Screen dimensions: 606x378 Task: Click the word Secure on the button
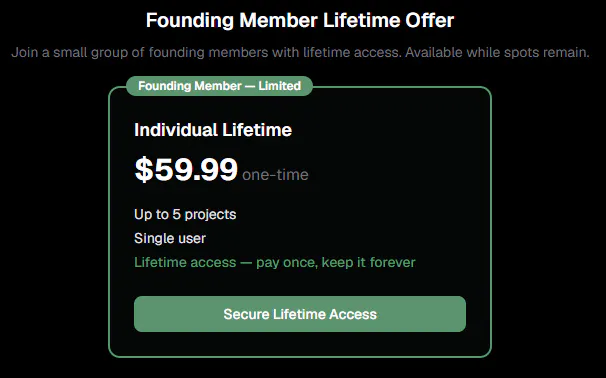[246, 314]
